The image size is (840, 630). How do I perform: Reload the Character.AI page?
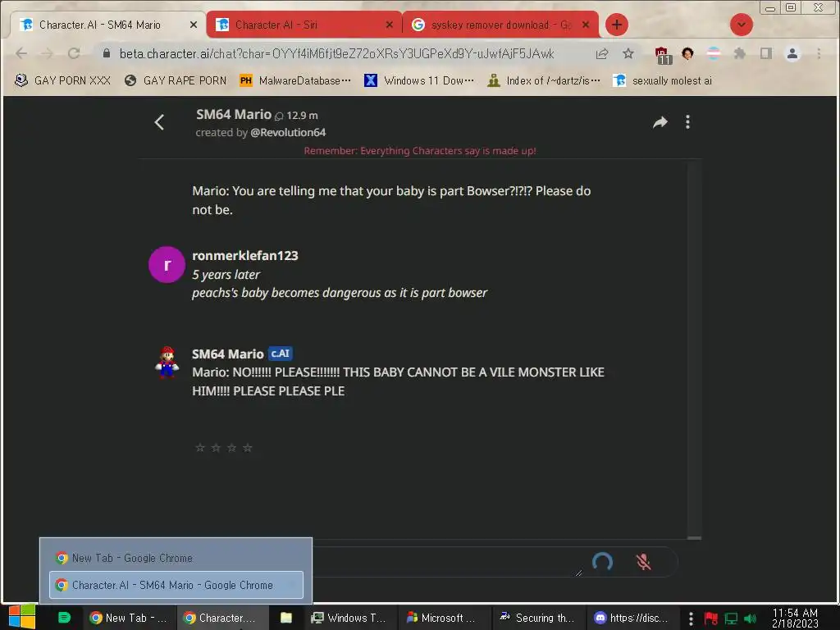coord(74,53)
